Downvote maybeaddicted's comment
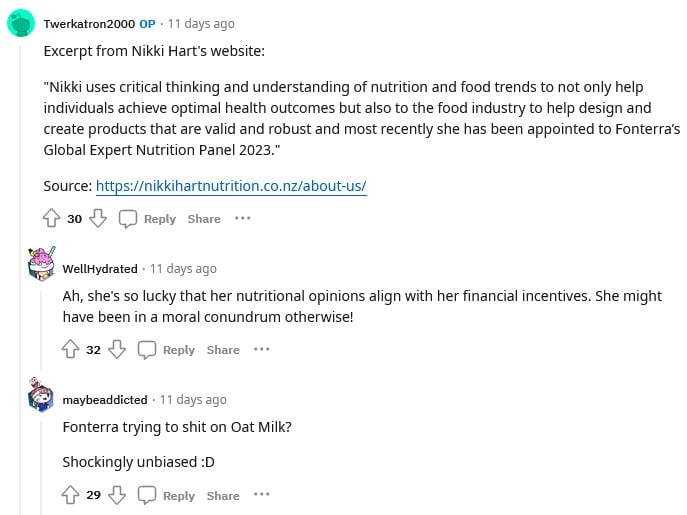The width and height of the screenshot is (687, 515). pos(117,495)
